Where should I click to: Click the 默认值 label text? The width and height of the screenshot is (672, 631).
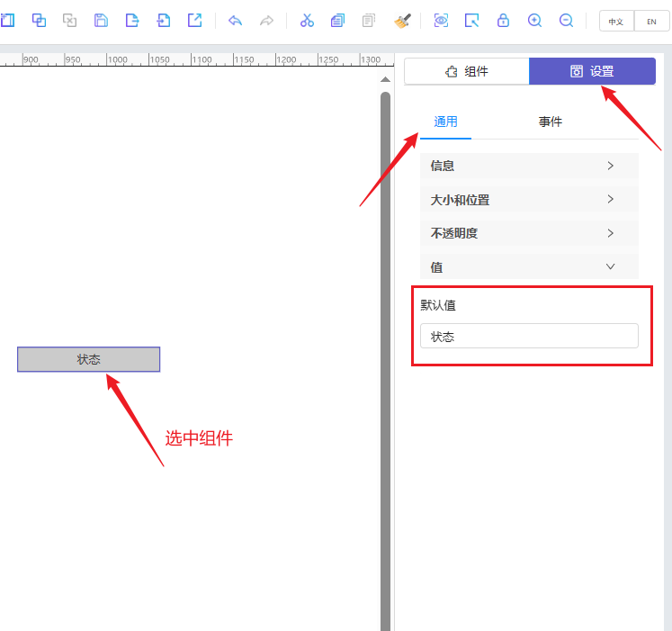(438, 305)
